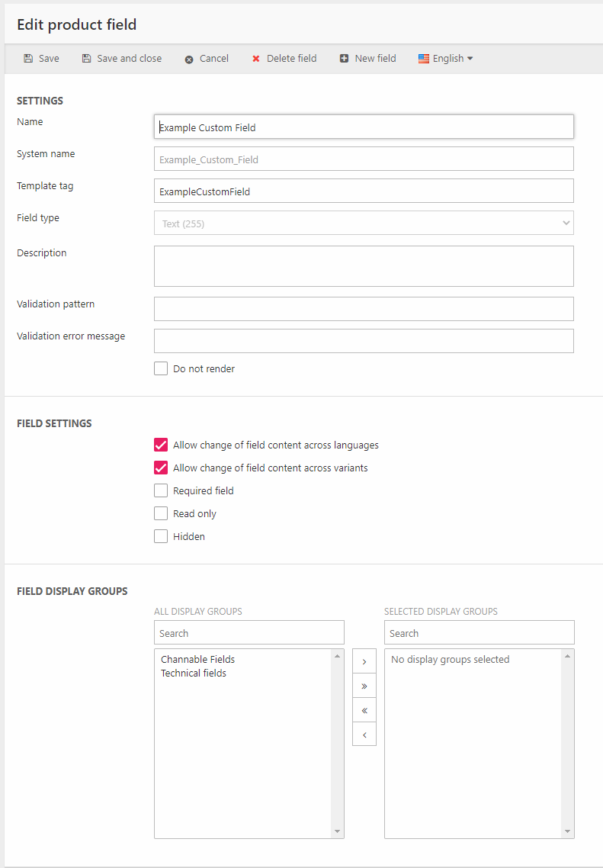Uncheck Allow change across languages
The height and width of the screenshot is (868, 603).
pos(161,445)
